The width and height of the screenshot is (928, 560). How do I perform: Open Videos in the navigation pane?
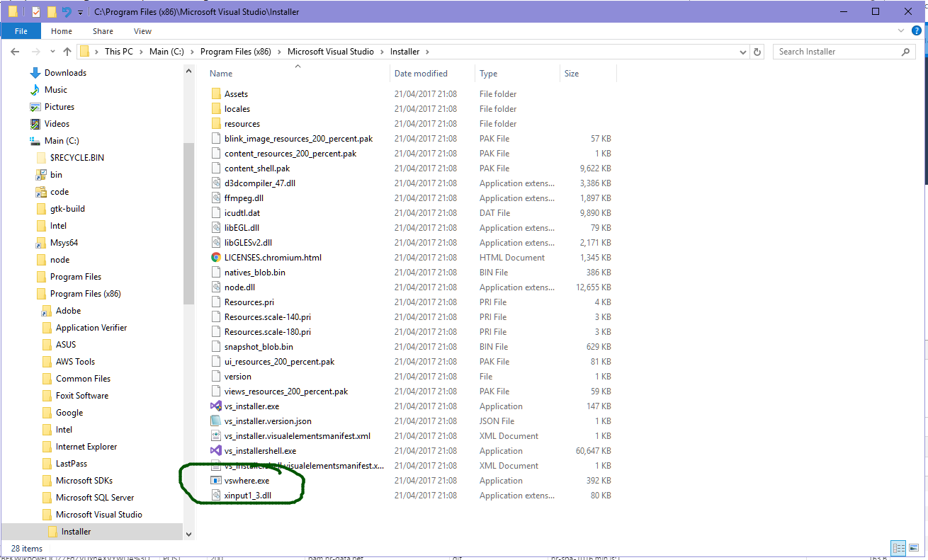pos(57,124)
